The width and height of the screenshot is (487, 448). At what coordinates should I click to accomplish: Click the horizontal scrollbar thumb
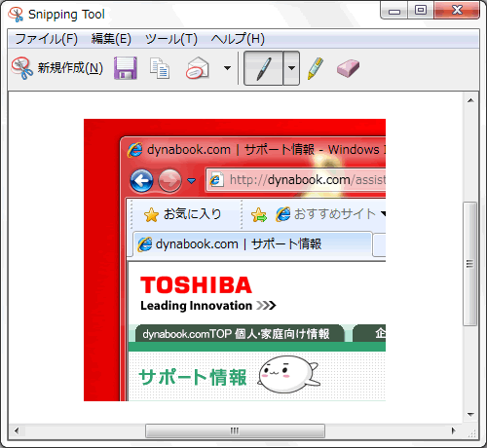tap(235, 431)
